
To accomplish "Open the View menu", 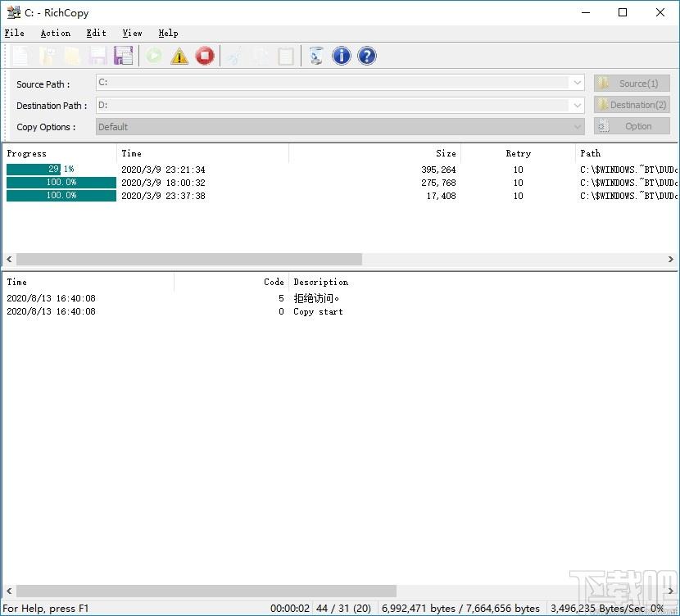I will click(132, 33).
